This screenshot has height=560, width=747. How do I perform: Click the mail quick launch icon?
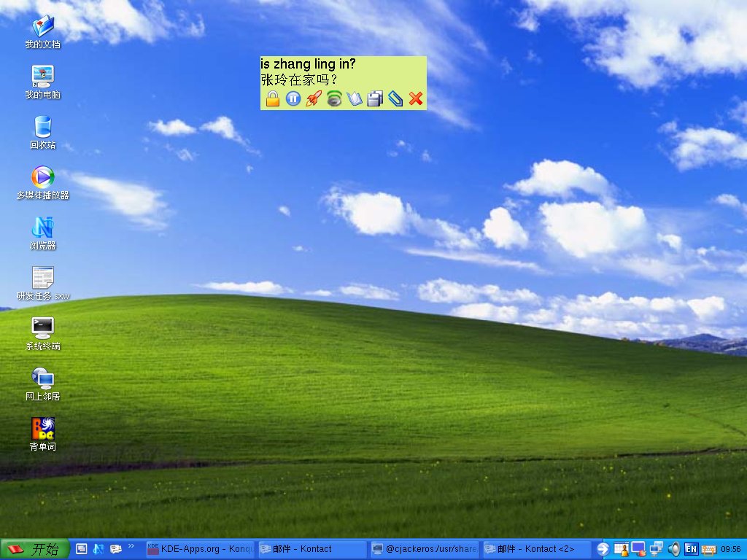[x=116, y=549]
